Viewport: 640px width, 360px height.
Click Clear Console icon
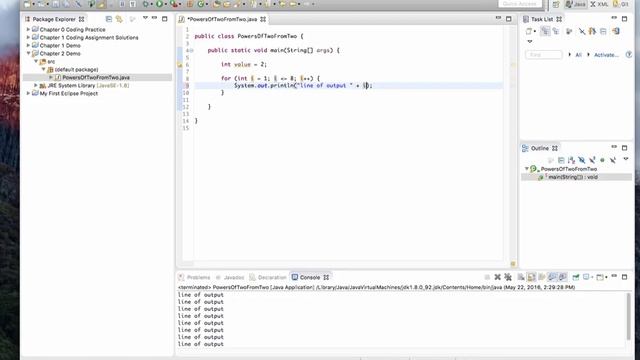pos(521,277)
